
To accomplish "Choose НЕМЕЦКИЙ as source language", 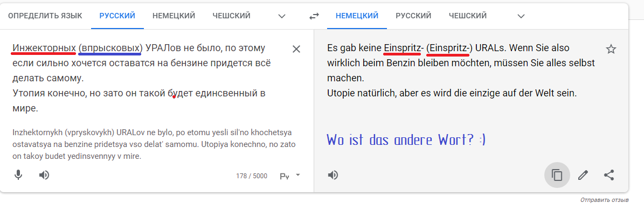I will pyautogui.click(x=174, y=16).
